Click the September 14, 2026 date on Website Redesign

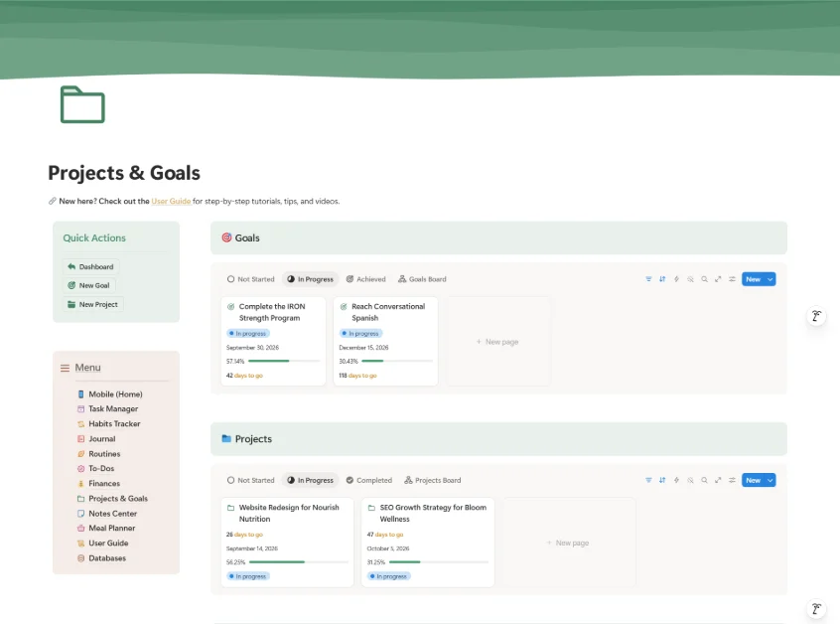[252, 548]
